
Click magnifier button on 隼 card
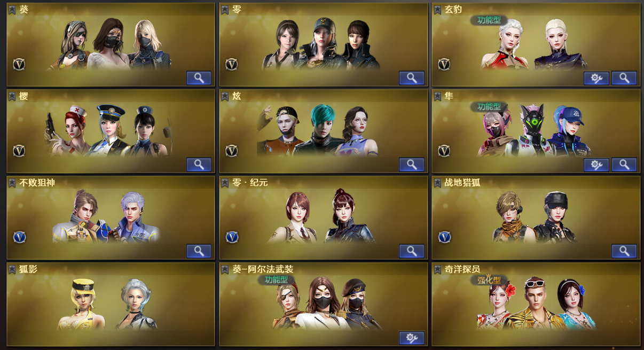tap(624, 165)
